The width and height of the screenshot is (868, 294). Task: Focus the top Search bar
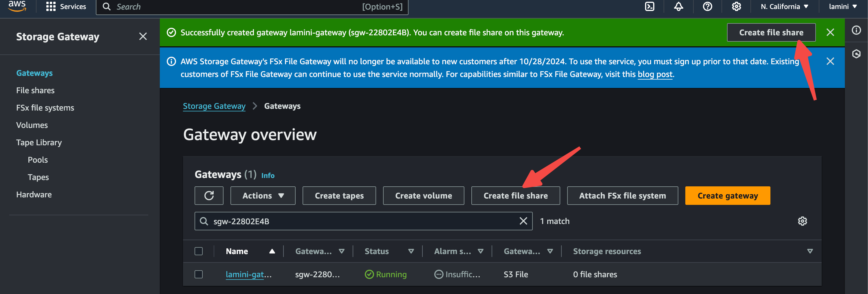[x=252, y=7]
